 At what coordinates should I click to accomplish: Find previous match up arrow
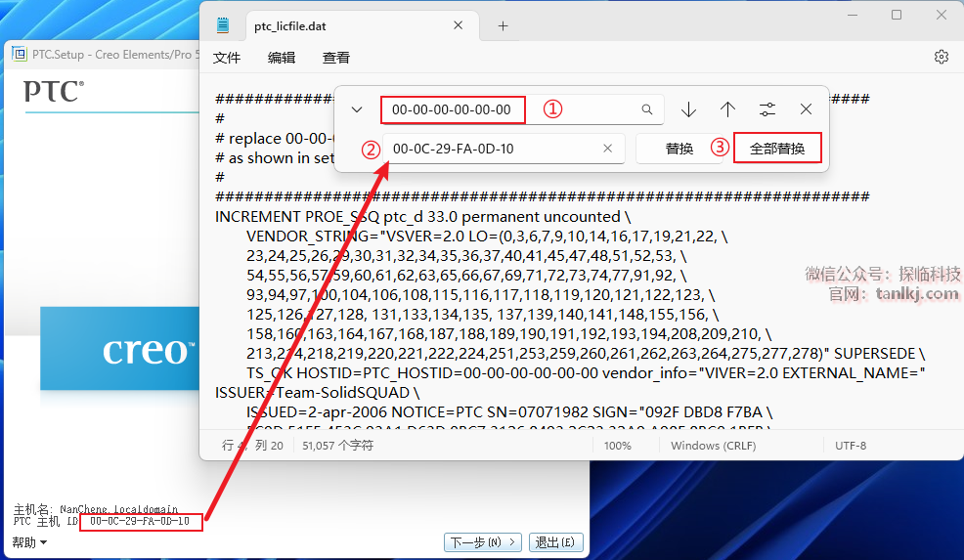pos(728,109)
